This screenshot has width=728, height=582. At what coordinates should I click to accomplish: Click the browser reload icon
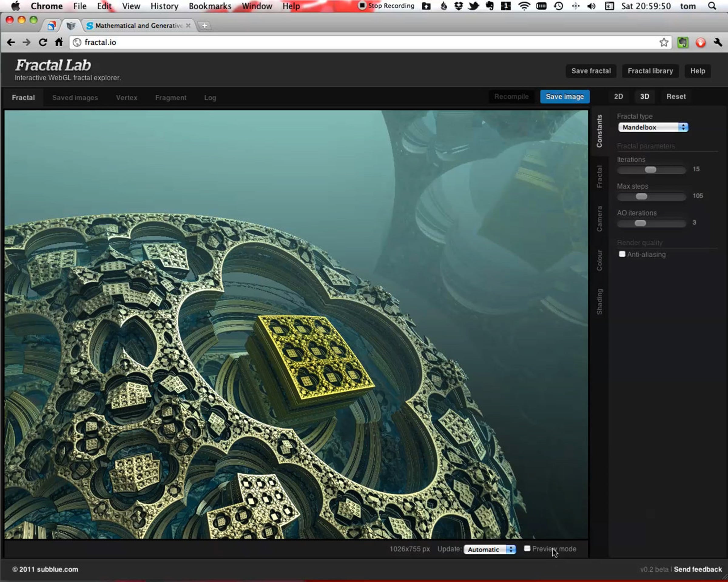42,42
